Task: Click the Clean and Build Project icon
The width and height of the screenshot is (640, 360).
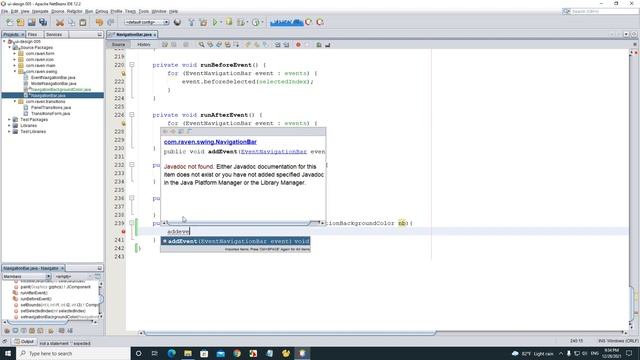Action: coord(203,22)
